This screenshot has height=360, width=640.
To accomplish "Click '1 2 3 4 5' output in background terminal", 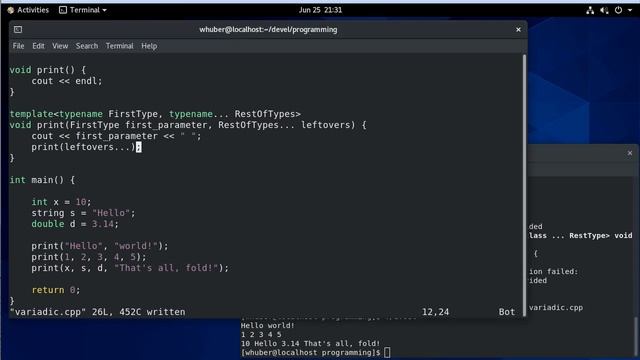I will (261, 335).
